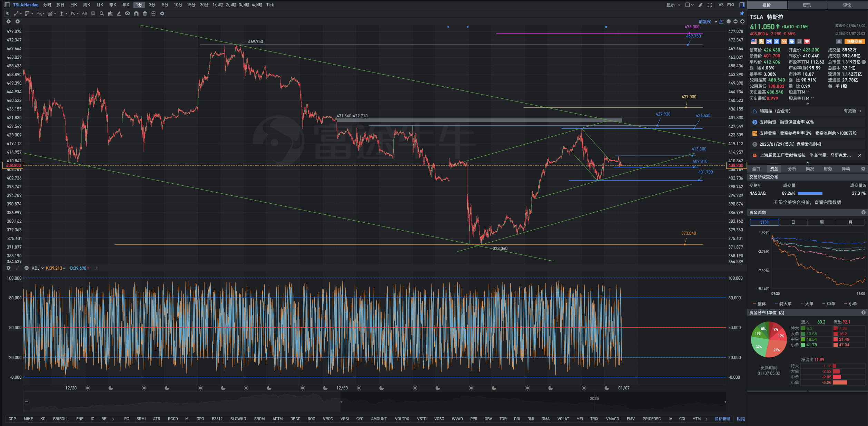868x426 pixels.
Task: Click the pencil edit drawings icon
Action: (x=119, y=13)
